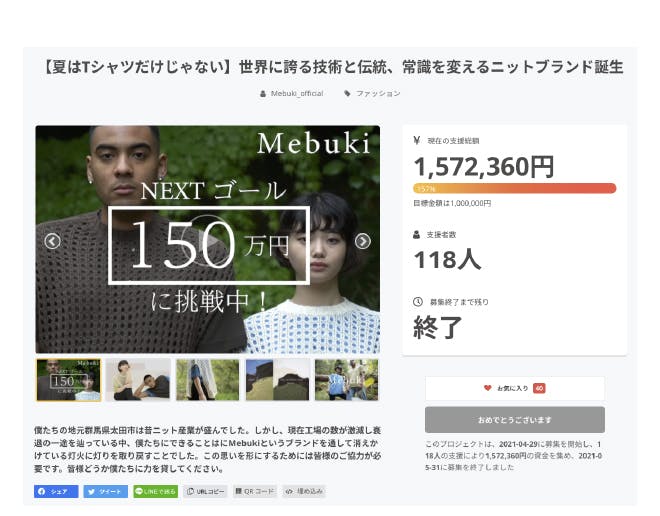This screenshot has width=660, height=516.
Task: Select the fifth thumbnail in the forest
Action: point(346,380)
